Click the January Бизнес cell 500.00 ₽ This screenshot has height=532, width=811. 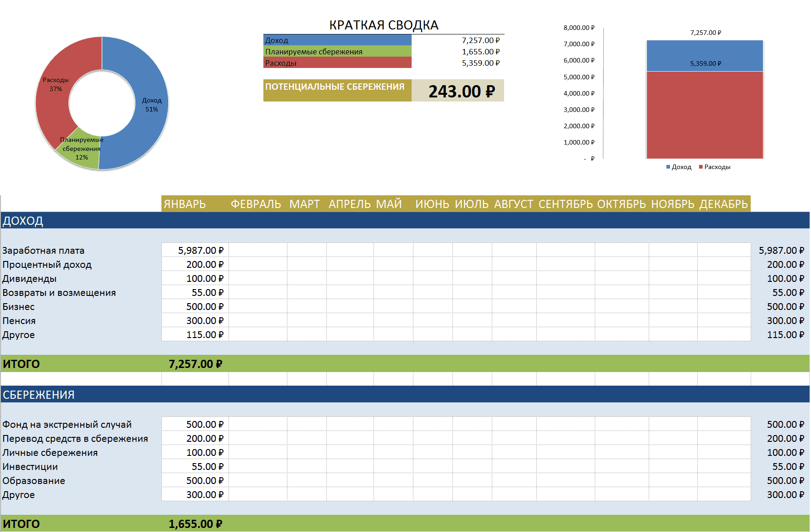tap(195, 306)
